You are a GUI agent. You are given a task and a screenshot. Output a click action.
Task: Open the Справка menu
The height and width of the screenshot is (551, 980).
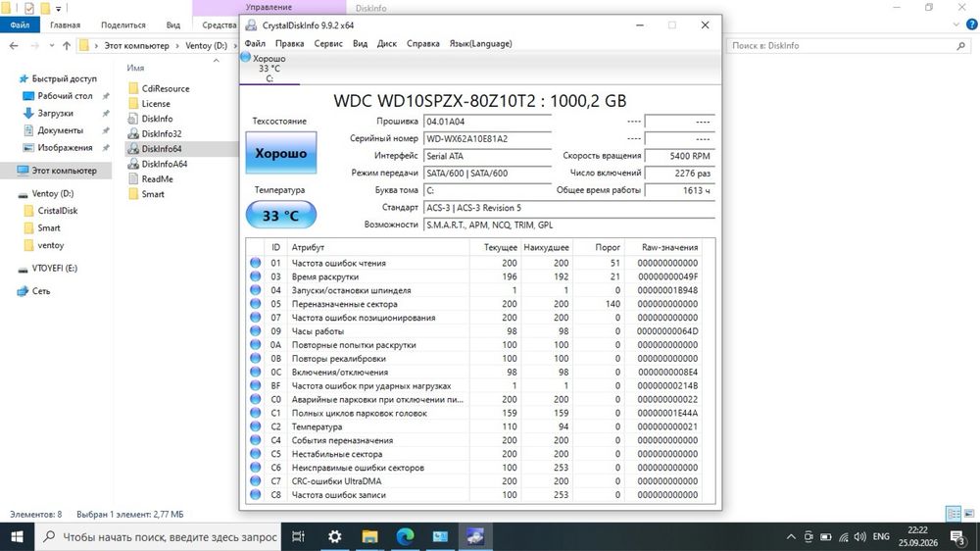click(x=423, y=44)
